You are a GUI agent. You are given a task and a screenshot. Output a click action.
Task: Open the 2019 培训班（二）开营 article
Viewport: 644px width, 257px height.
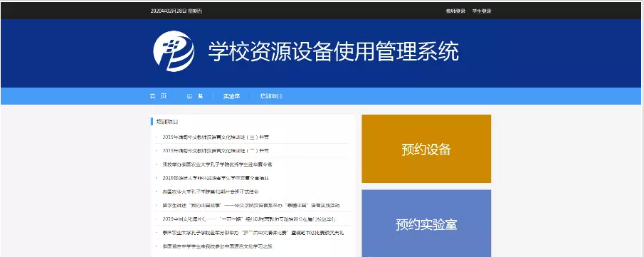[216, 150]
